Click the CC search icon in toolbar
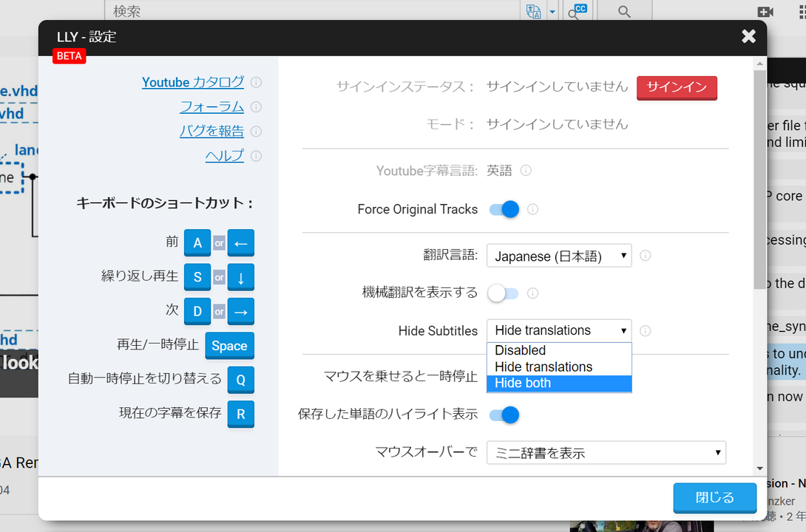This screenshot has height=532, width=806. (578, 11)
